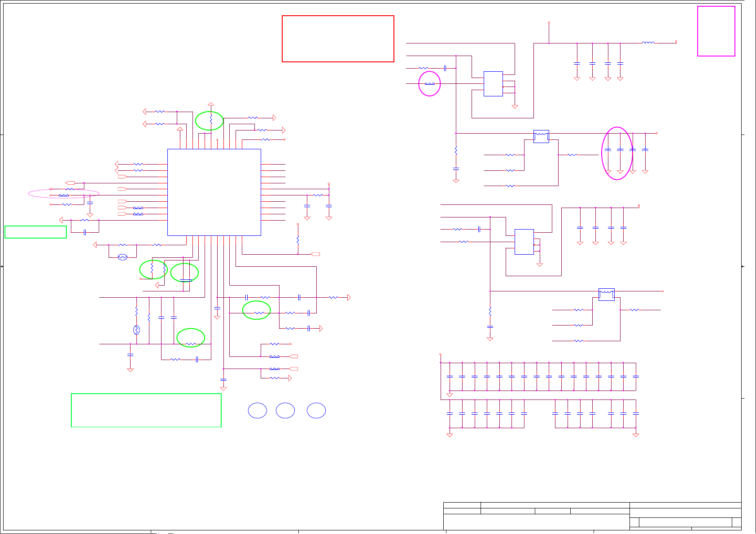
Task: Pick the magenta-circled ferrite bead beside the small IC
Action: [429, 84]
